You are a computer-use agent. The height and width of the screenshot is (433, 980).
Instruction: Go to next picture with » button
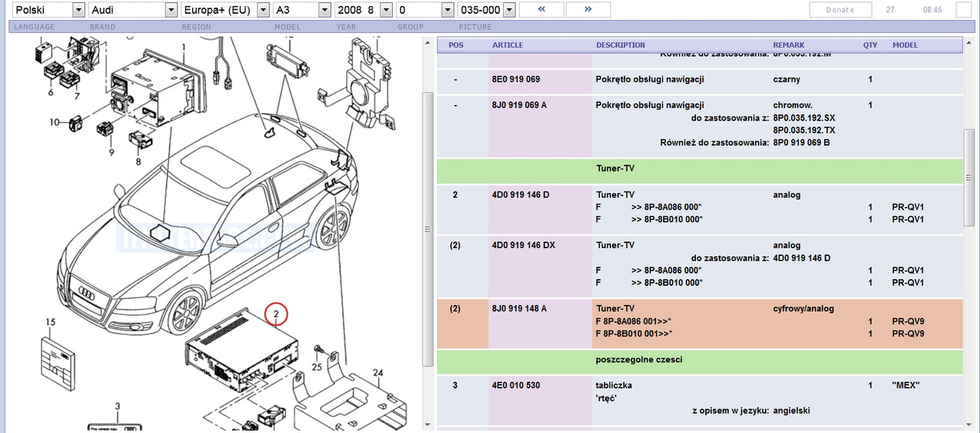pos(588,10)
